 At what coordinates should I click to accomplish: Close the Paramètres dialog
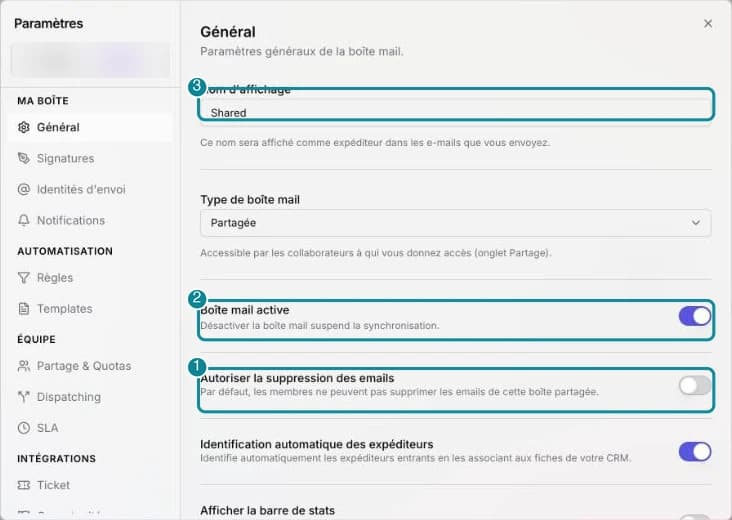[708, 23]
